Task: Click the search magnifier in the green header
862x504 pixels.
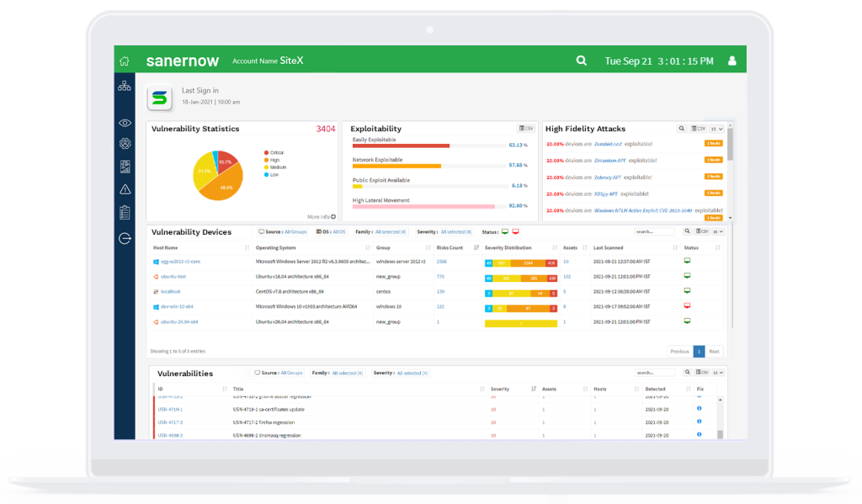Action: coord(581,61)
